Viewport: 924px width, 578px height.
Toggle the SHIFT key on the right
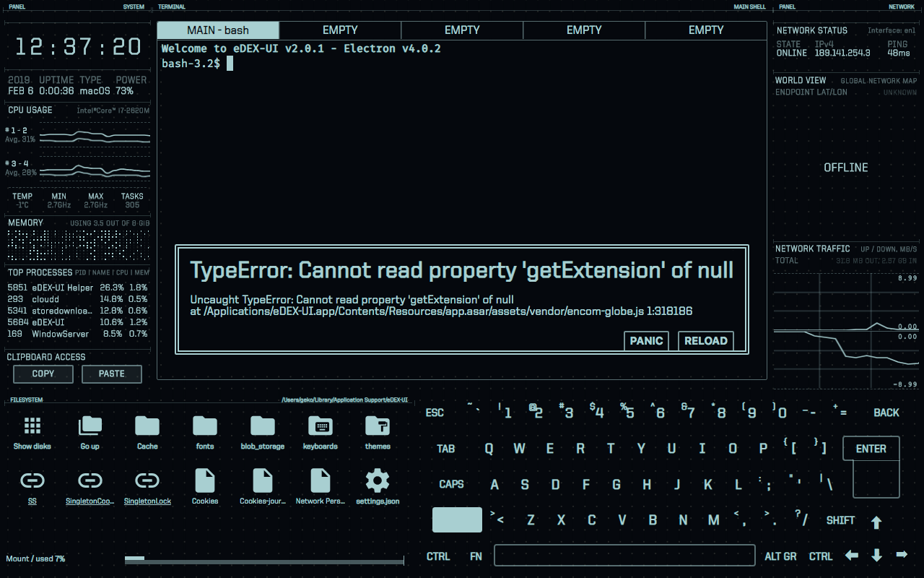click(840, 520)
